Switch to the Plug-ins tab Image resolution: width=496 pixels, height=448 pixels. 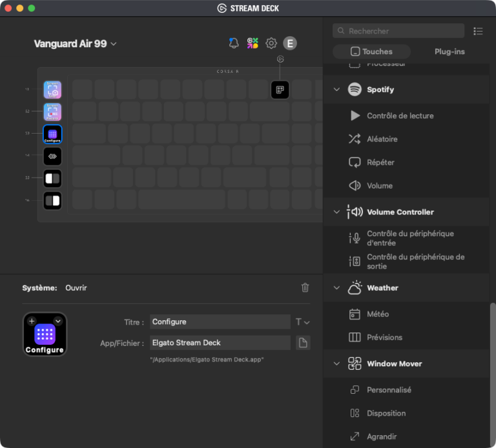449,52
